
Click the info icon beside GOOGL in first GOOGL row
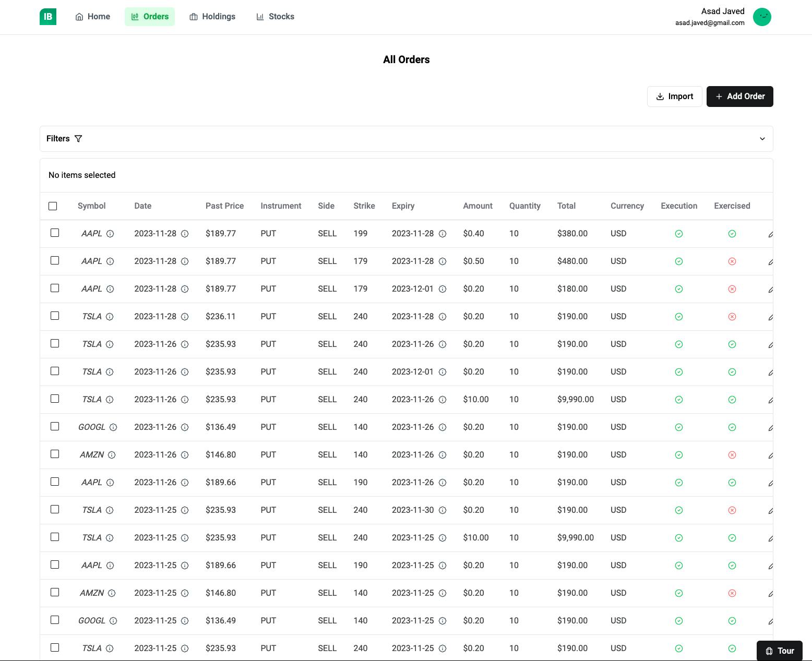tap(113, 427)
